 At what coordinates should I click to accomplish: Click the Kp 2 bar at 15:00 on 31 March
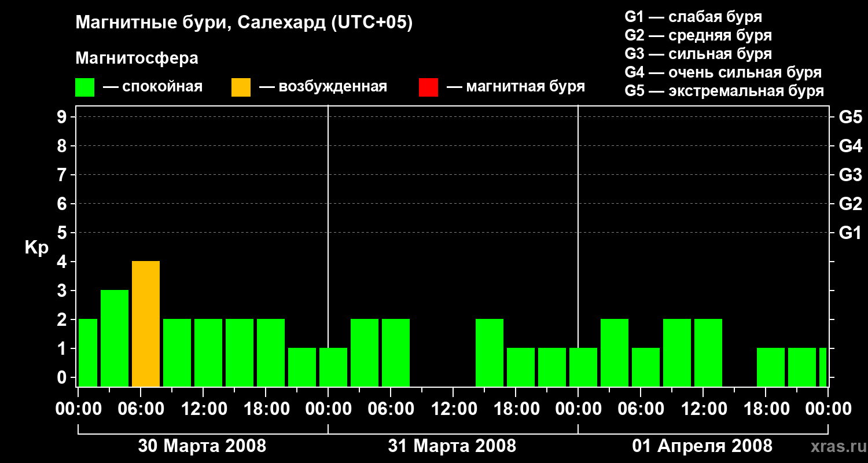click(x=490, y=353)
